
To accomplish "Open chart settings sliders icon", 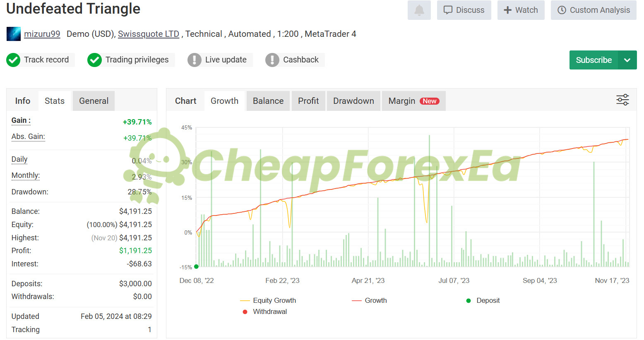I will [x=622, y=100].
